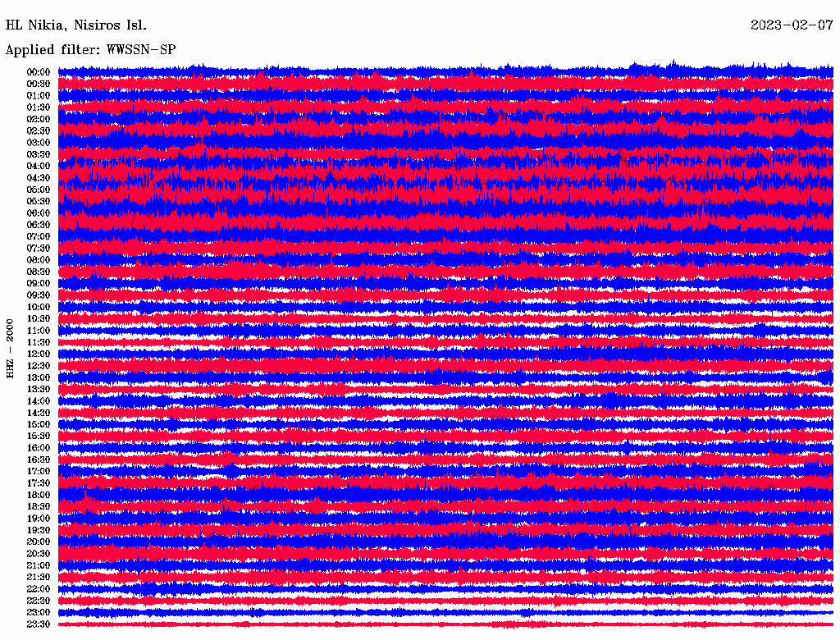Select the 01:00 time label
This screenshot has height=640, width=840.
(39, 95)
